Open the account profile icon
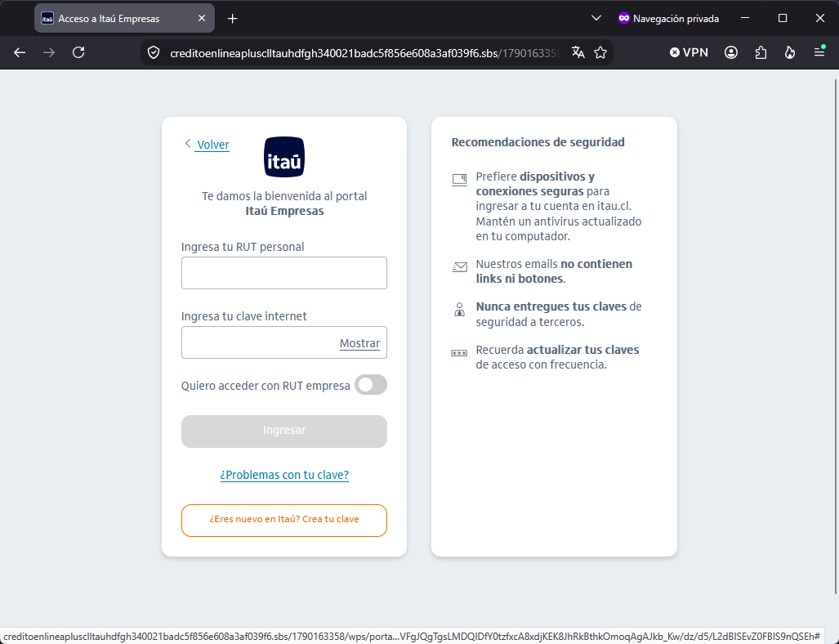The height and width of the screenshot is (644, 839). click(x=731, y=52)
